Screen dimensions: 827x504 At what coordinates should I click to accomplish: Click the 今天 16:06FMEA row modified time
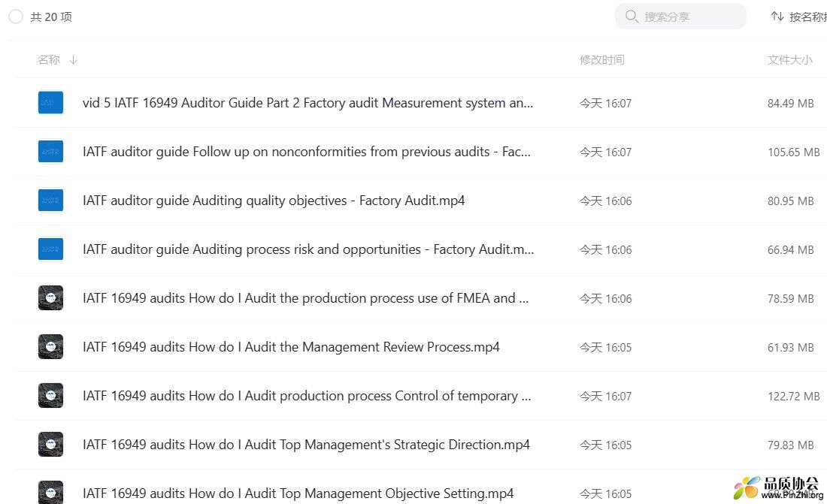605,298
